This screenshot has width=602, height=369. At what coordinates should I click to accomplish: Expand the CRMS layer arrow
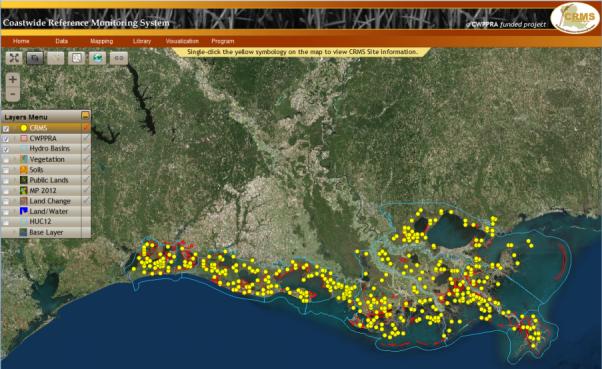pyautogui.click(x=15, y=128)
